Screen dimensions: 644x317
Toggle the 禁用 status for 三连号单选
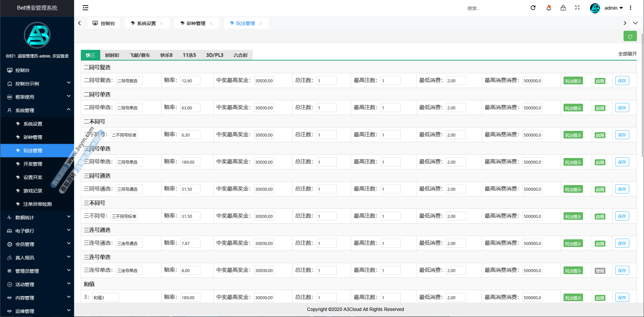click(600, 271)
